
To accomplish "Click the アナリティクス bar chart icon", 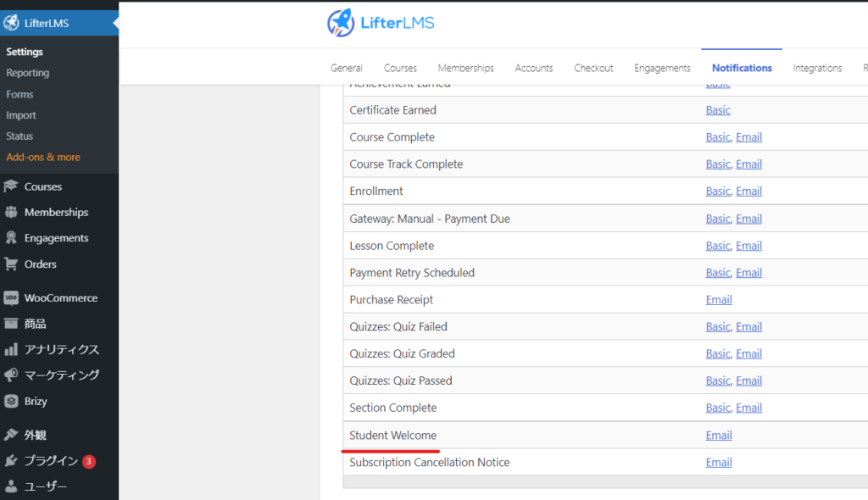I will pos(11,349).
